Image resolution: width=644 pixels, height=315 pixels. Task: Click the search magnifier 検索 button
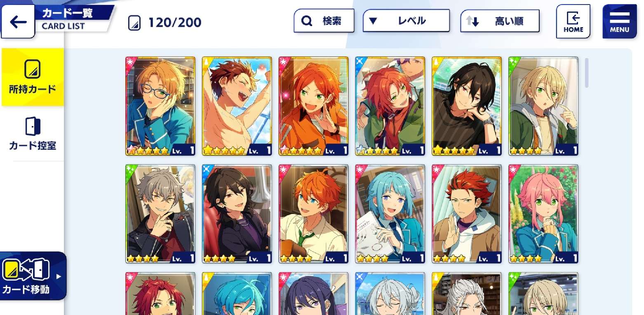point(324,21)
